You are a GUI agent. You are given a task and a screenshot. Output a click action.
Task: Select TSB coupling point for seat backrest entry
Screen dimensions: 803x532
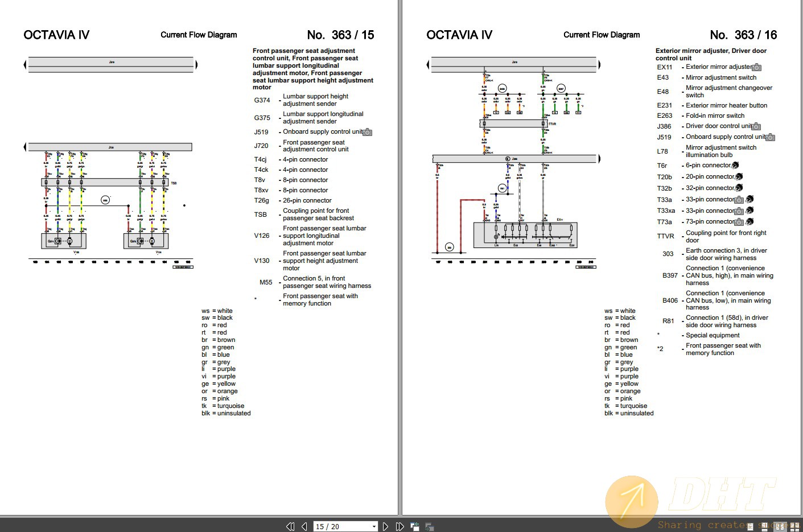(304, 215)
